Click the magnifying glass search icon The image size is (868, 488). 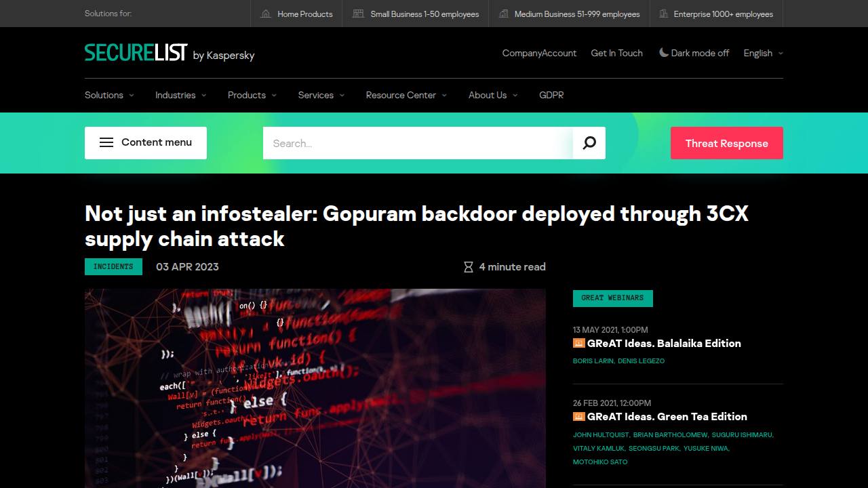pyautogui.click(x=589, y=143)
